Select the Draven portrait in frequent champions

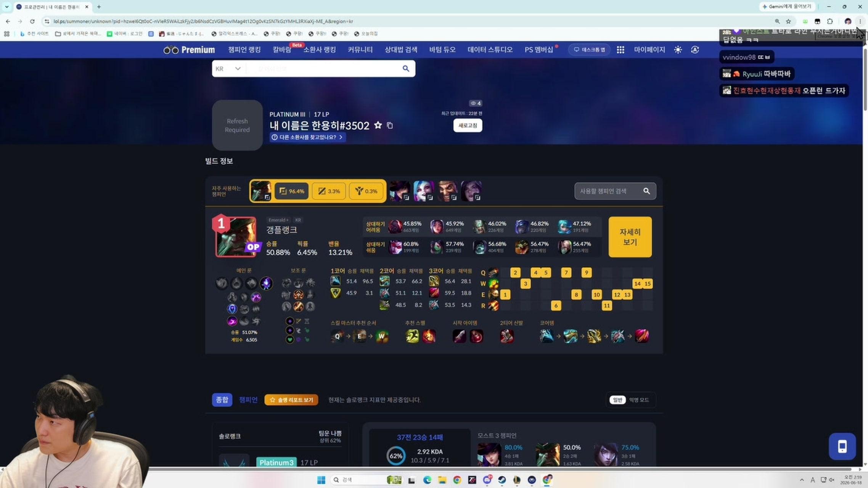point(447,191)
